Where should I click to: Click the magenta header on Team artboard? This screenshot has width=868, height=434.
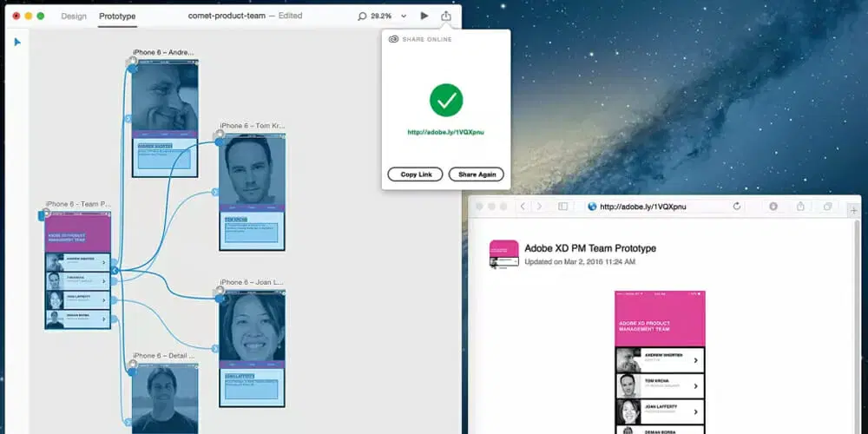77,233
